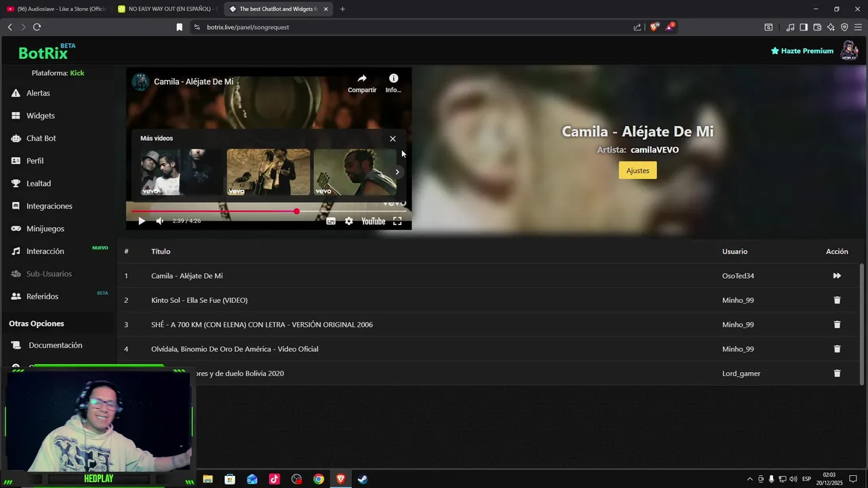Open Alertas in the sidebar
Screen dimensions: 868x488
(x=38, y=93)
